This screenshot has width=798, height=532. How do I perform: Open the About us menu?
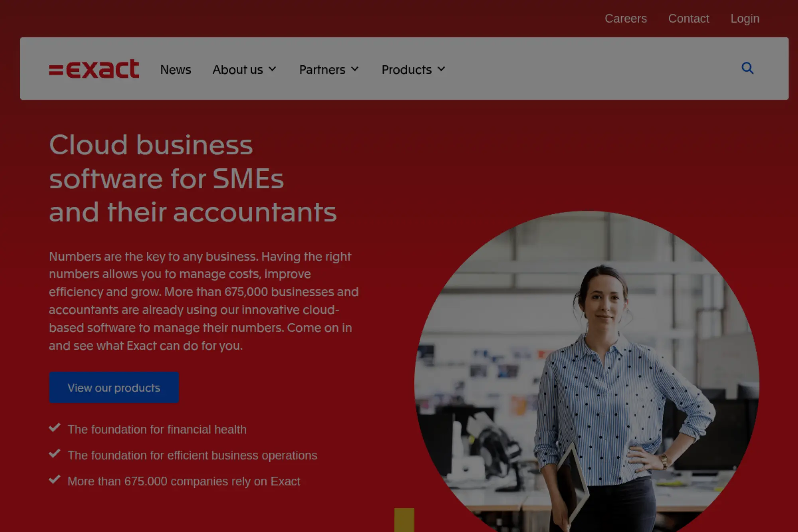[237, 69]
